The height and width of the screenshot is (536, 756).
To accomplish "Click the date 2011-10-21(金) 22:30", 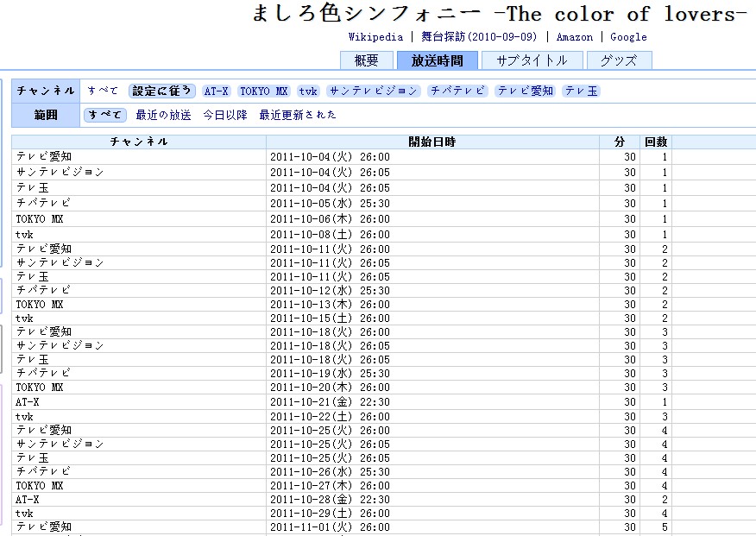I will 330,402.
